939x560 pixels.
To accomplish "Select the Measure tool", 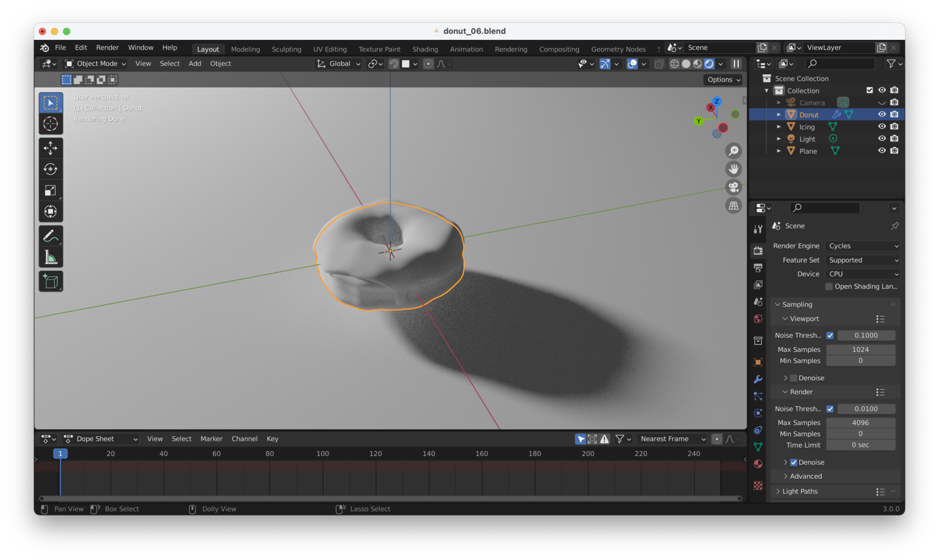I will pyautogui.click(x=51, y=256).
